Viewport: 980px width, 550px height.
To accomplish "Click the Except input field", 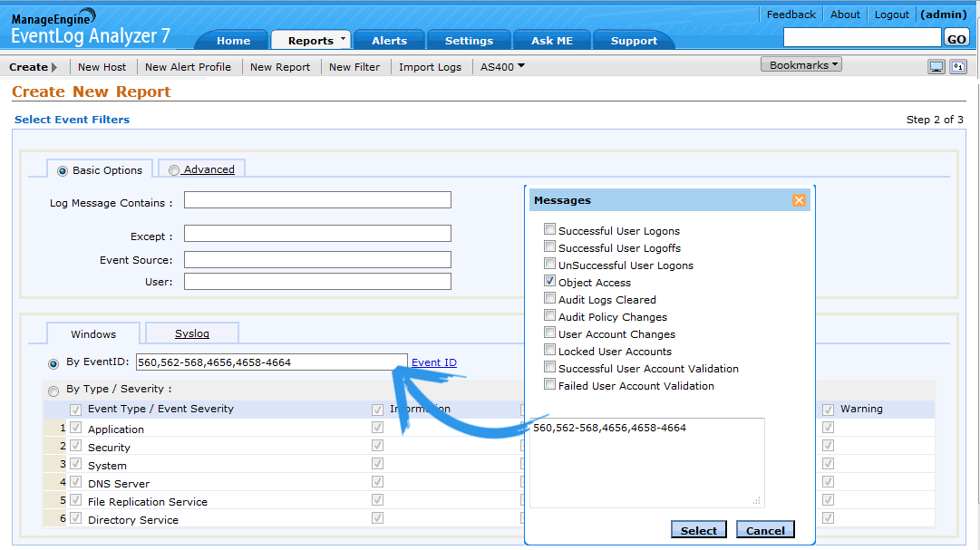I will point(317,233).
